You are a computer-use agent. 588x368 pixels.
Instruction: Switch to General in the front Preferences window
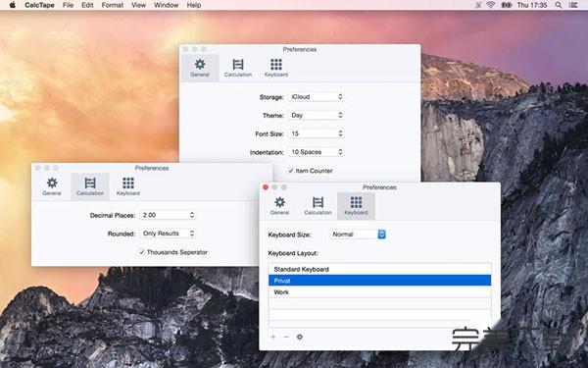click(279, 205)
